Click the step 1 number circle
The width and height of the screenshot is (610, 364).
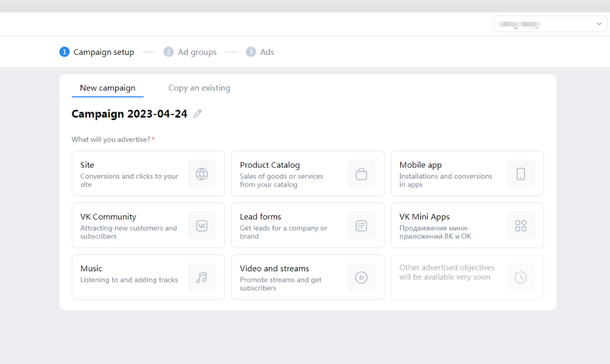(x=64, y=52)
